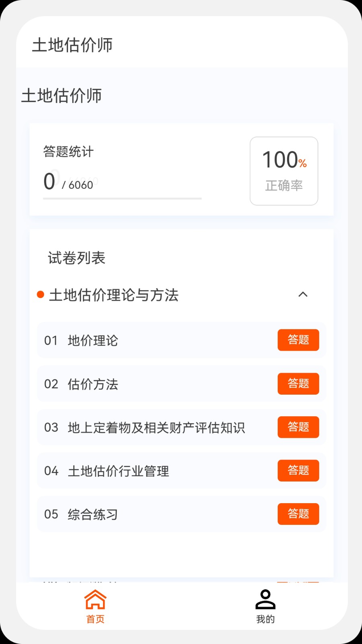
Task: Tap the home house icon
Action: pos(95,599)
